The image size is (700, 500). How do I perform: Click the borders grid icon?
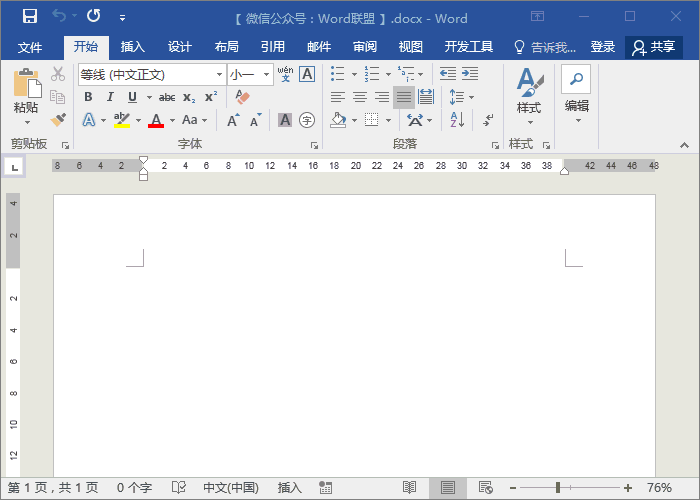[371, 120]
